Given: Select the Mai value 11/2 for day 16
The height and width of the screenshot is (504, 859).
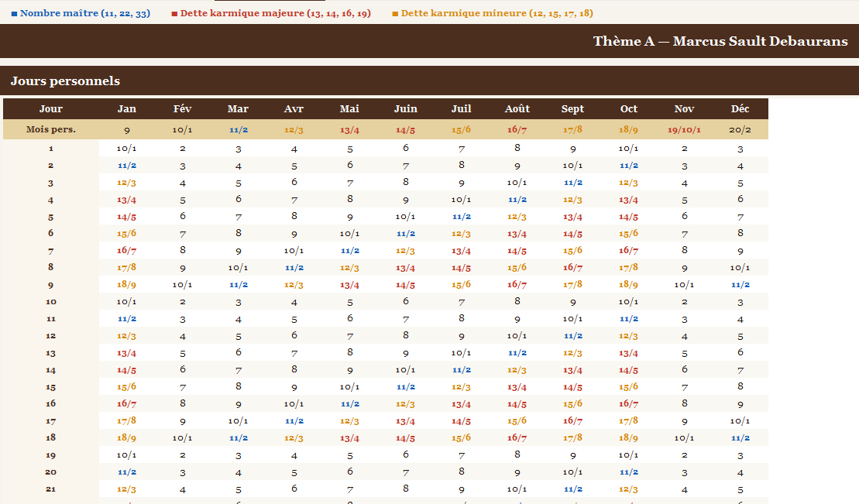Looking at the screenshot, I should tap(350, 404).
